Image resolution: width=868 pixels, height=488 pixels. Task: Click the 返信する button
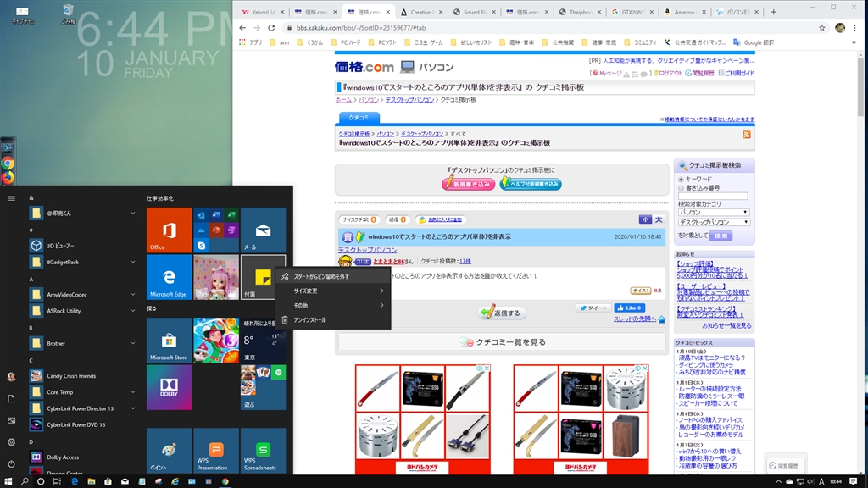tap(502, 313)
